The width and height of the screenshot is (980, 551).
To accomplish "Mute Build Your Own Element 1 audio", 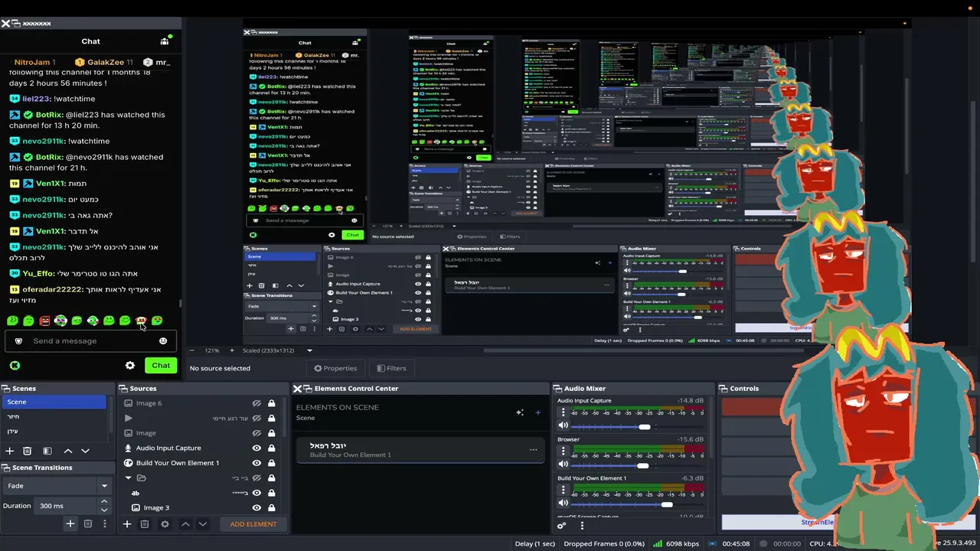I will 563,504.
